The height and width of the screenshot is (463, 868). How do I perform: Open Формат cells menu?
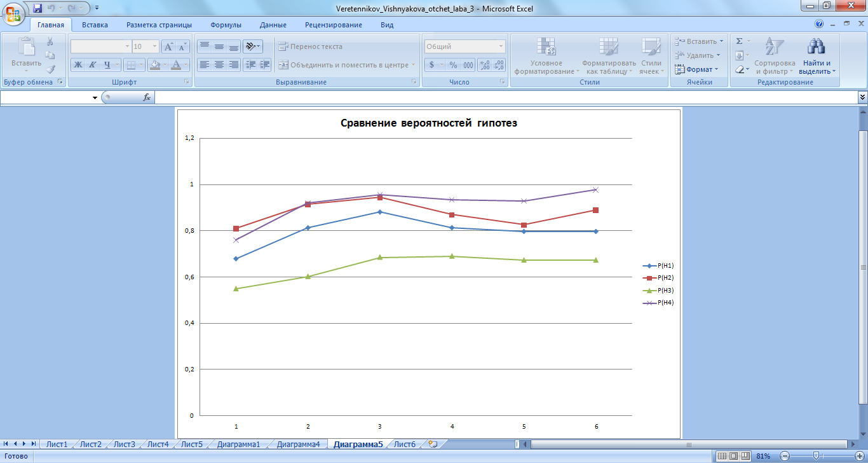pyautogui.click(x=696, y=69)
